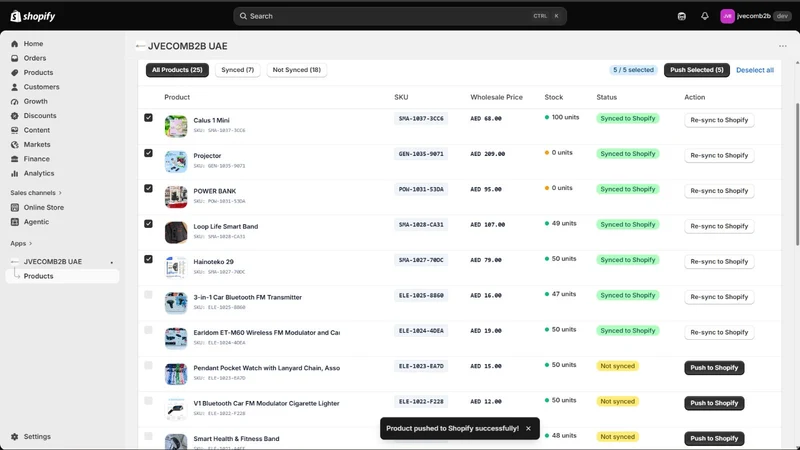Push V1 Bluetooth Car FM Modulator to Shopify
This screenshot has height=450, width=800.
click(x=714, y=403)
